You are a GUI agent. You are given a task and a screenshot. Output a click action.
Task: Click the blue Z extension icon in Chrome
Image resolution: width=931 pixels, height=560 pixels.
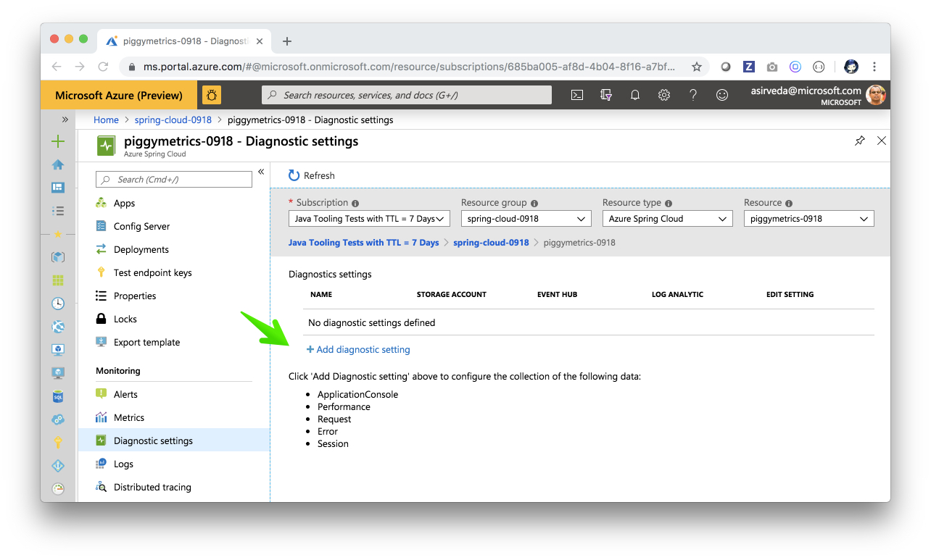[x=749, y=67]
